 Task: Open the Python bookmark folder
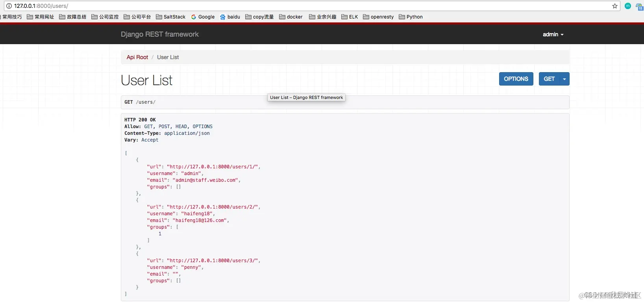pyautogui.click(x=411, y=17)
